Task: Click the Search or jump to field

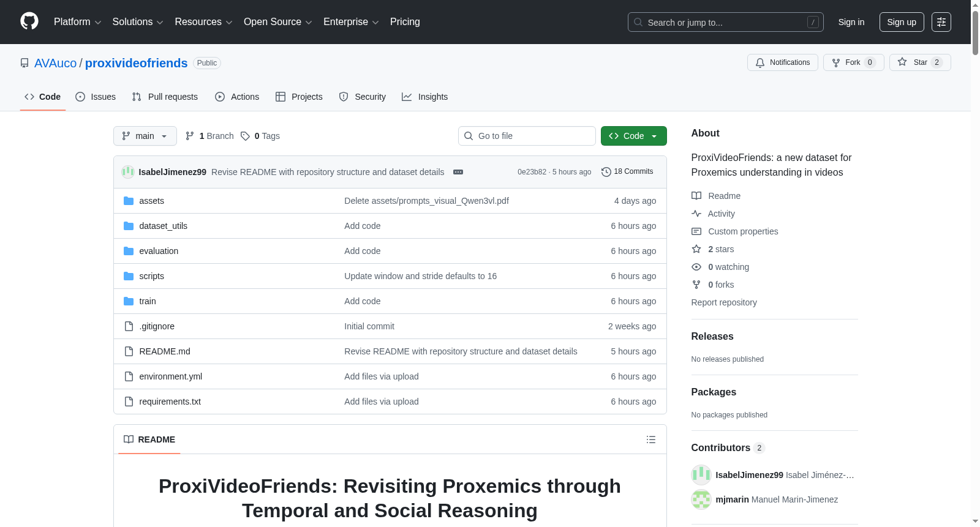Action: (726, 22)
